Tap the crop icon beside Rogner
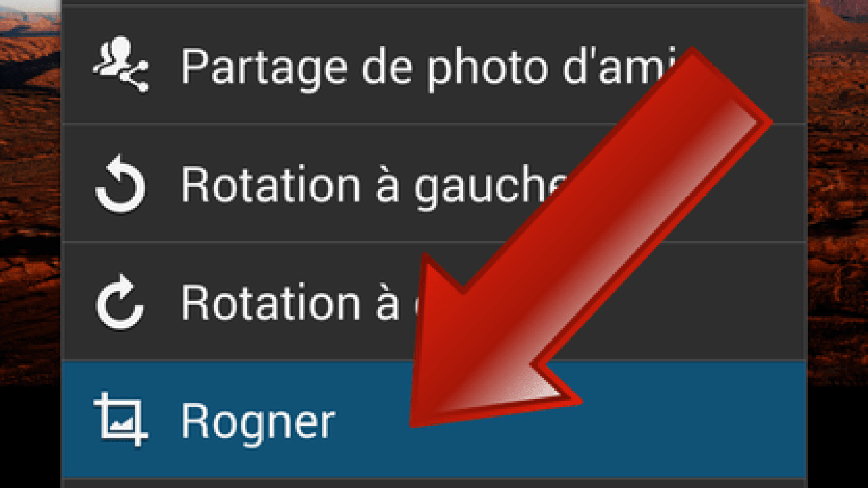The image size is (868, 488). (120, 420)
